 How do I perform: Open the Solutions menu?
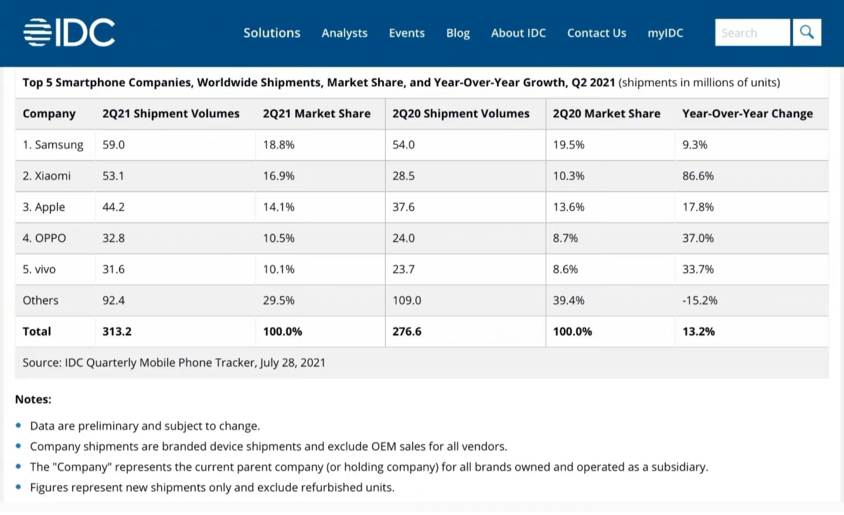pyautogui.click(x=272, y=33)
